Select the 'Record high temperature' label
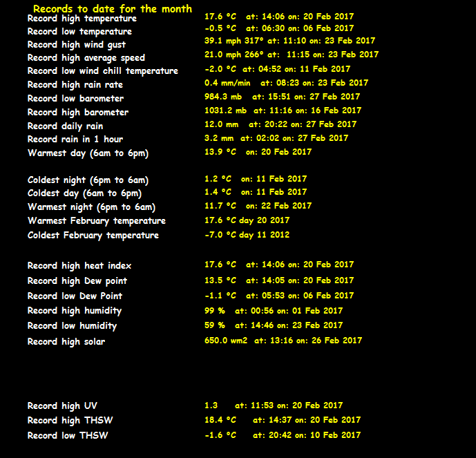Image resolution: width=476 pixels, height=458 pixels. coord(82,19)
